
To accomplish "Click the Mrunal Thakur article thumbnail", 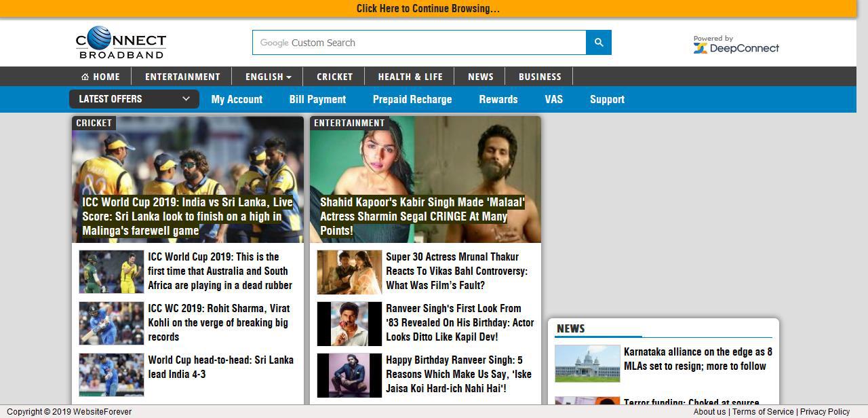I will tap(349, 272).
